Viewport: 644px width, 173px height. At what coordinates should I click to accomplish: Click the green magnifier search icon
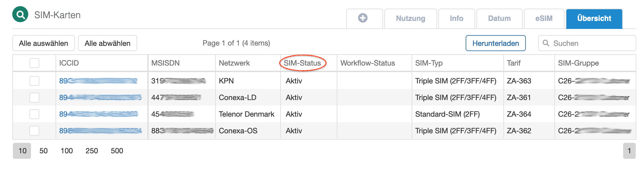20,14
